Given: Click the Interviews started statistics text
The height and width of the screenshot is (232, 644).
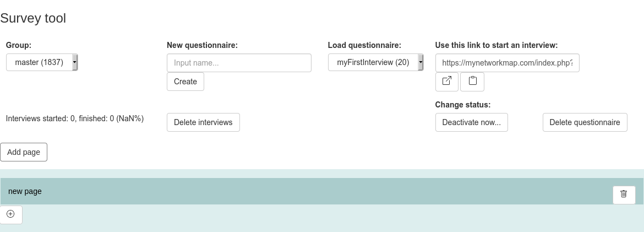Looking at the screenshot, I should [75, 118].
